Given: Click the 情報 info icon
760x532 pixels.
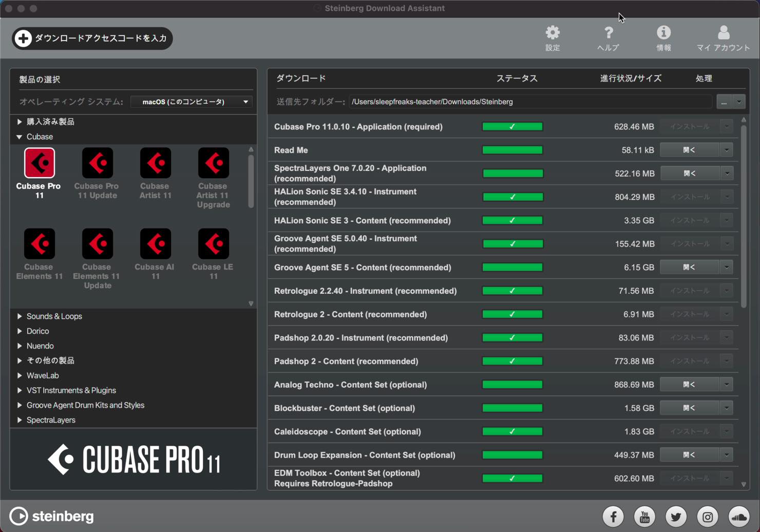Looking at the screenshot, I should (663, 33).
